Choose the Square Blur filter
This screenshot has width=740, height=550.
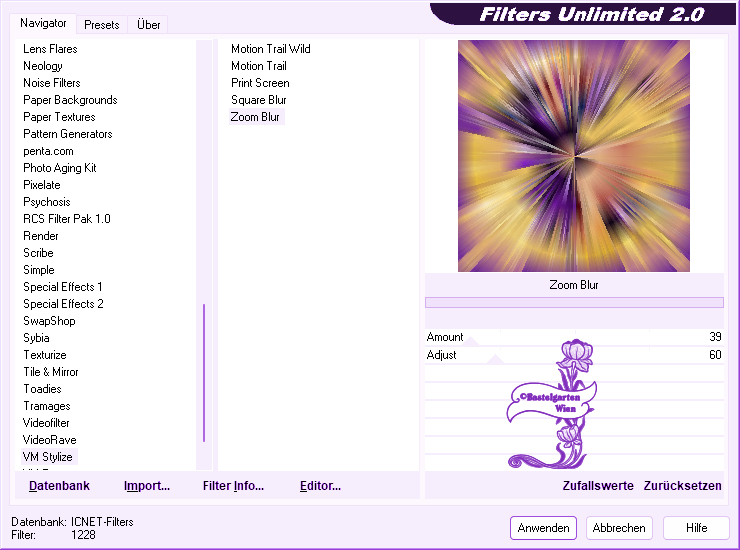pyautogui.click(x=259, y=100)
